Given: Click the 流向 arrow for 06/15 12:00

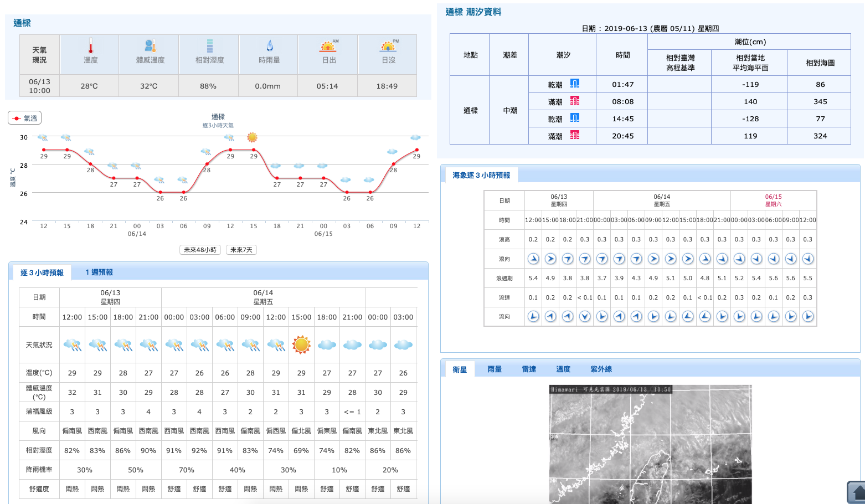Looking at the screenshot, I should pos(808,316).
